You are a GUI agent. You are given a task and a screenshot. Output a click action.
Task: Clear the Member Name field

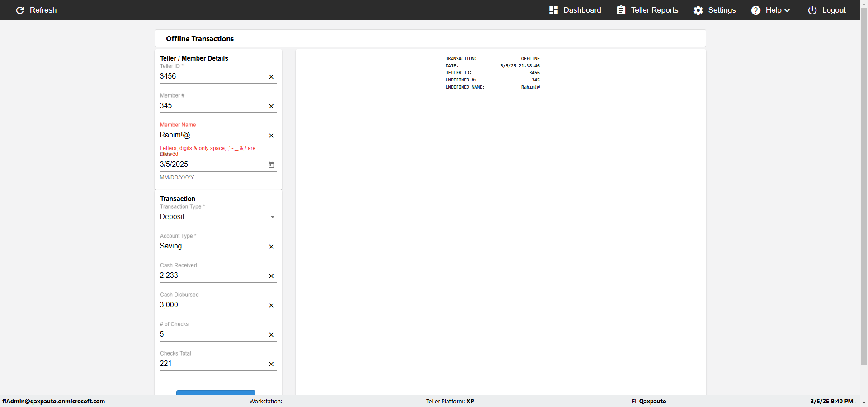271,136
